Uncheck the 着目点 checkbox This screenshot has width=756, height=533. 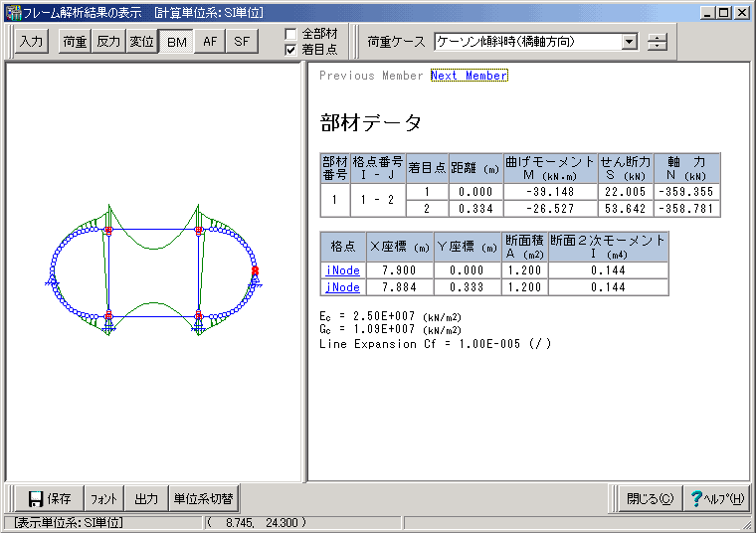click(x=290, y=50)
